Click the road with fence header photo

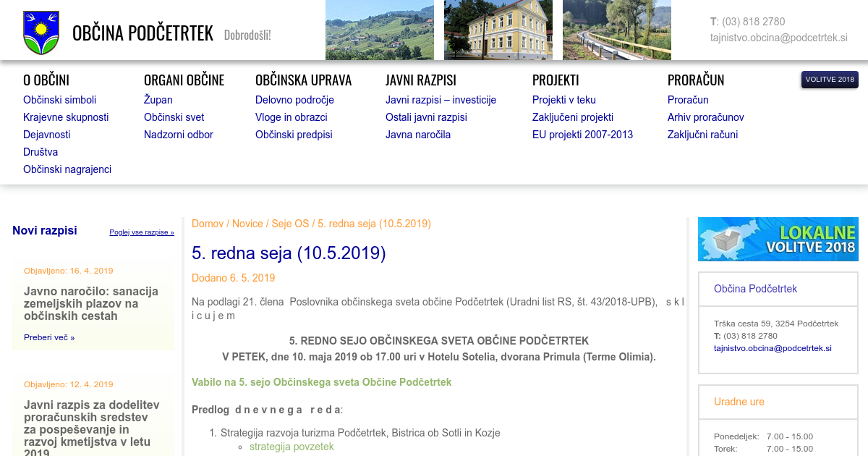tap(616, 30)
